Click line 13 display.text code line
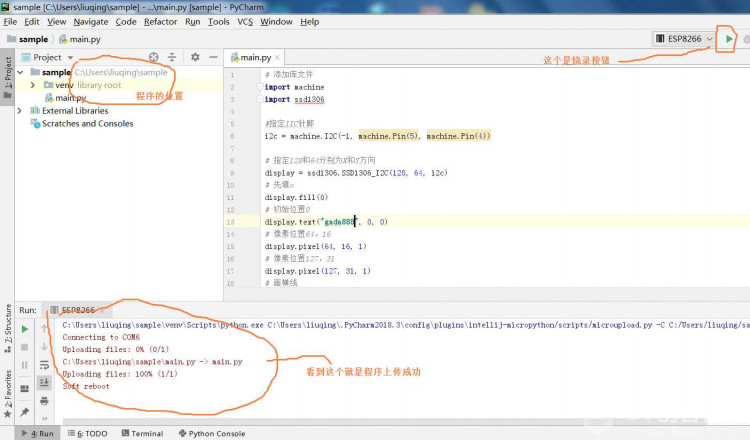Viewport: 750px width, 440px height. pyautogui.click(x=326, y=222)
